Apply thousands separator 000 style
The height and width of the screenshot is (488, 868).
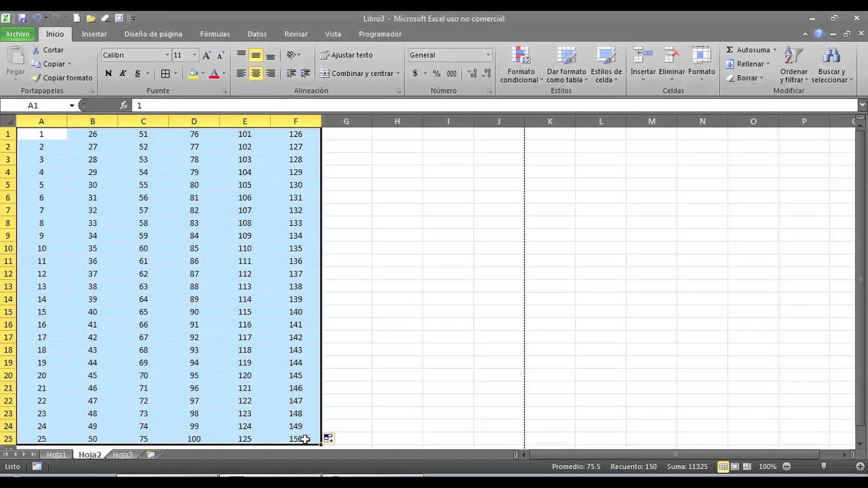coord(452,73)
